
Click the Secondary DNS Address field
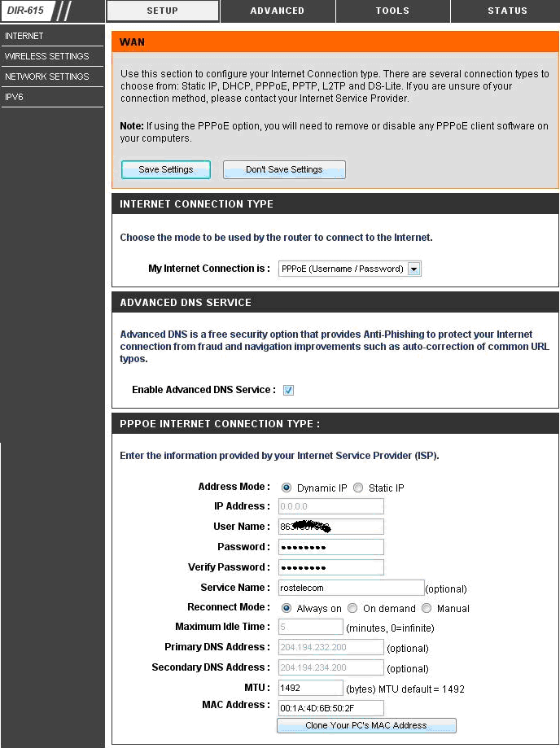click(331, 667)
